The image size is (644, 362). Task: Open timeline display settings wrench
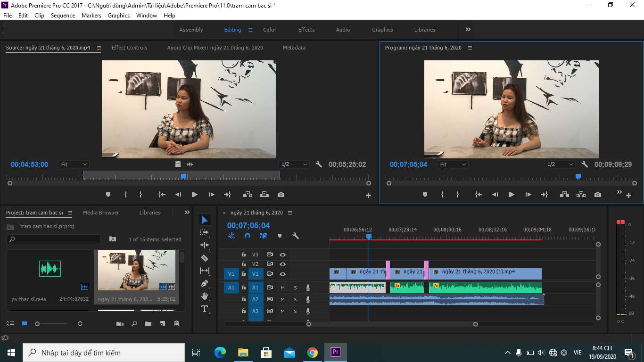tap(296, 236)
